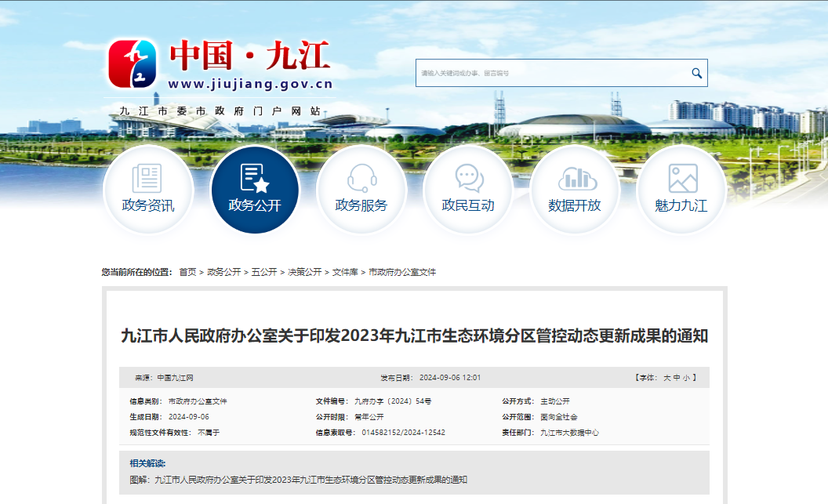
Task: Set font size to 大
Action: (x=667, y=378)
